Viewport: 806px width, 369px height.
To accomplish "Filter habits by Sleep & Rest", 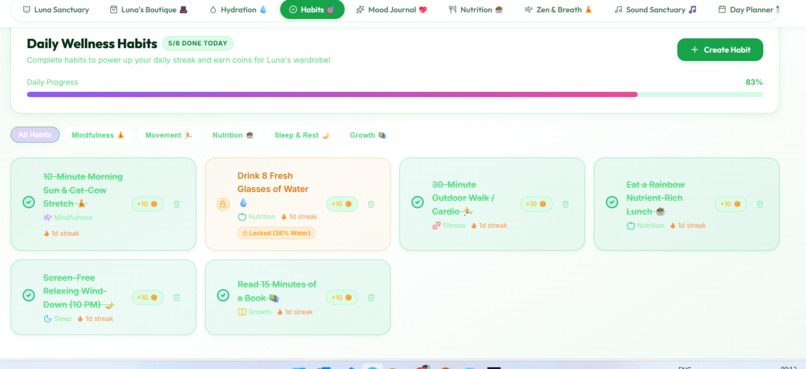I will click(302, 135).
